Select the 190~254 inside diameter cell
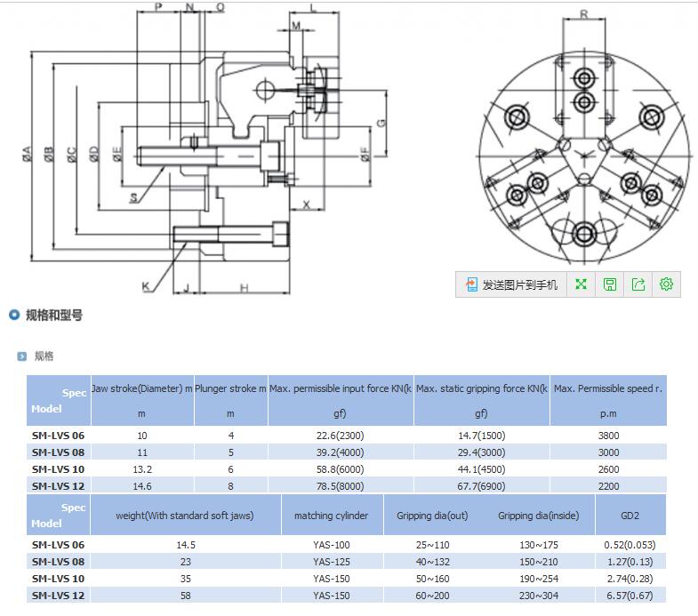The image size is (698, 616). (539, 579)
